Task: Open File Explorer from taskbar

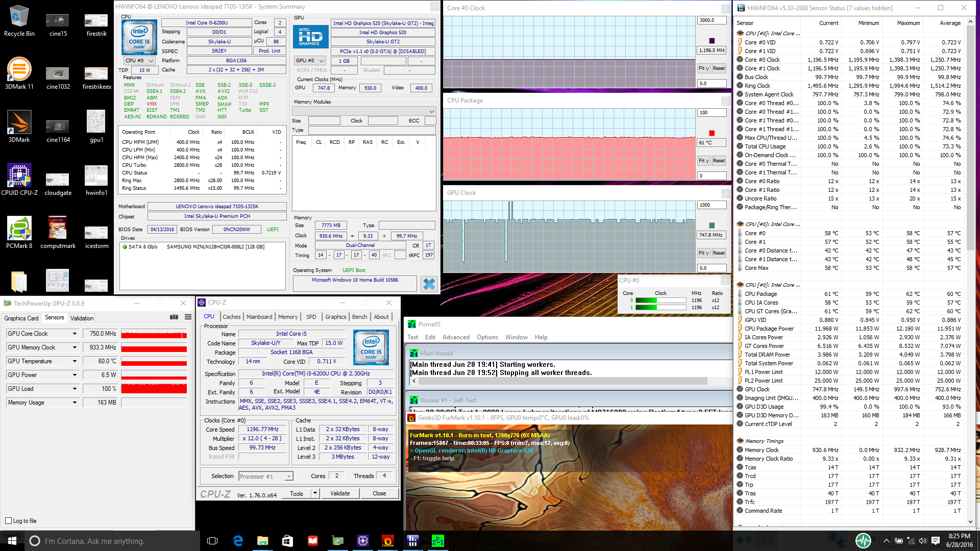Action: (x=263, y=541)
